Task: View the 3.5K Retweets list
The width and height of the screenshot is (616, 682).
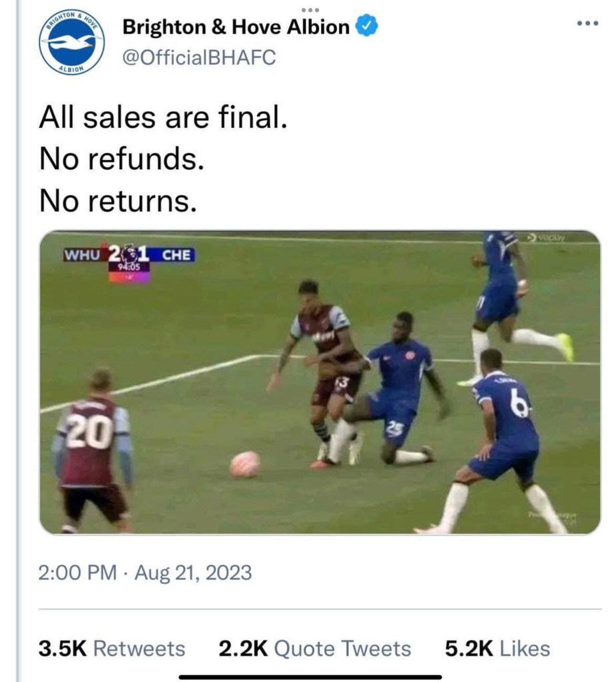Action: 112,649
